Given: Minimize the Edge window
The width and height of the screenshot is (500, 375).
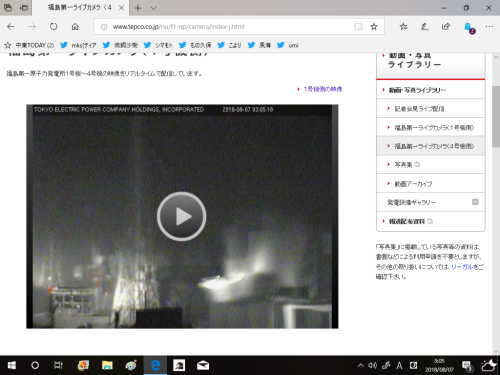Looking at the screenshot, I should tap(444, 8).
